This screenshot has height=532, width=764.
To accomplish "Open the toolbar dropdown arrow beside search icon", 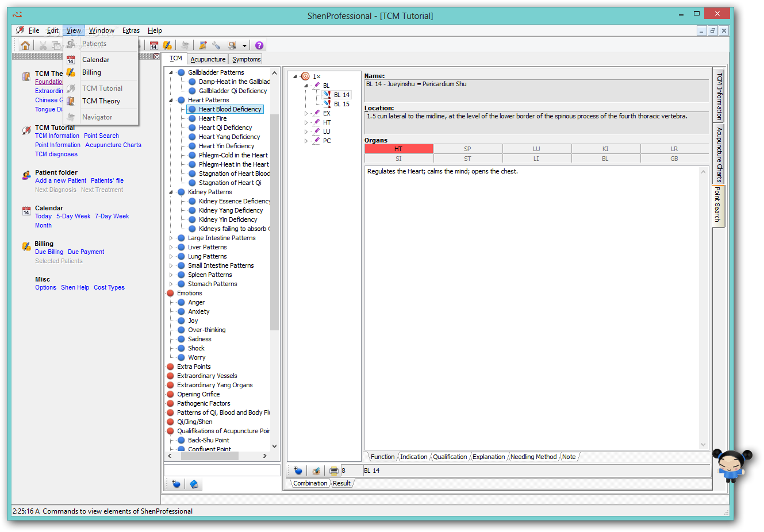I will (x=244, y=45).
